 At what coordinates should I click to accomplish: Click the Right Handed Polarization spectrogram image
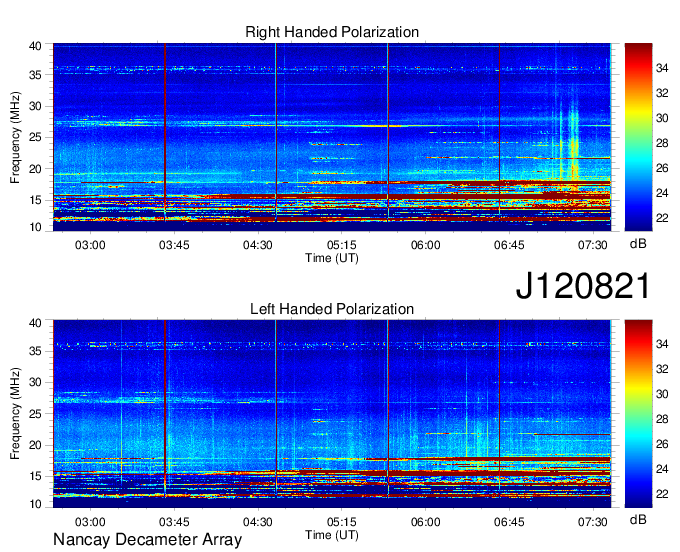332,137
